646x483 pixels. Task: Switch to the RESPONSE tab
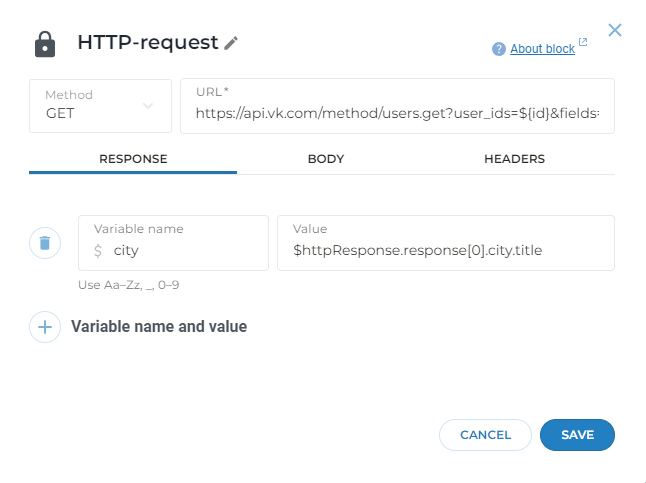(x=133, y=159)
